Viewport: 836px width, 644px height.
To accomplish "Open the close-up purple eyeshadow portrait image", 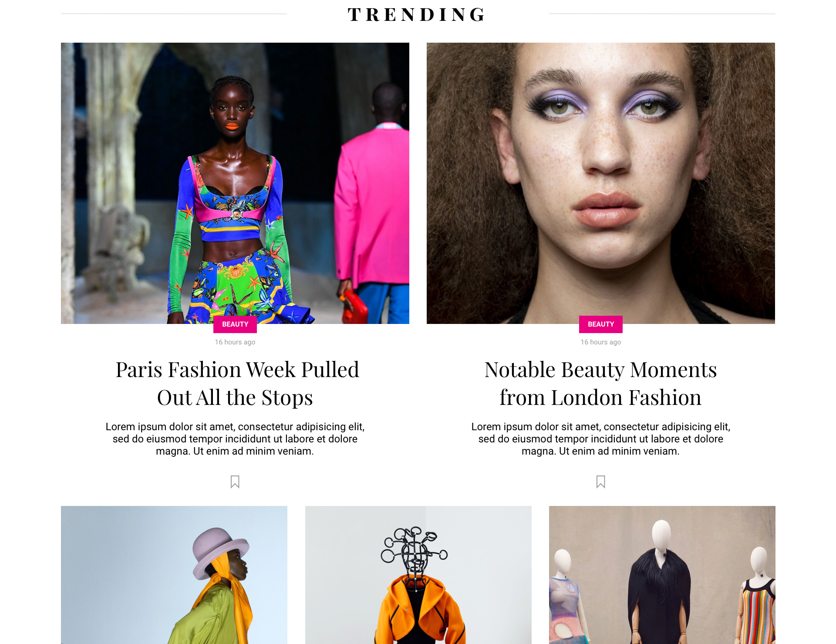I will pos(601,183).
